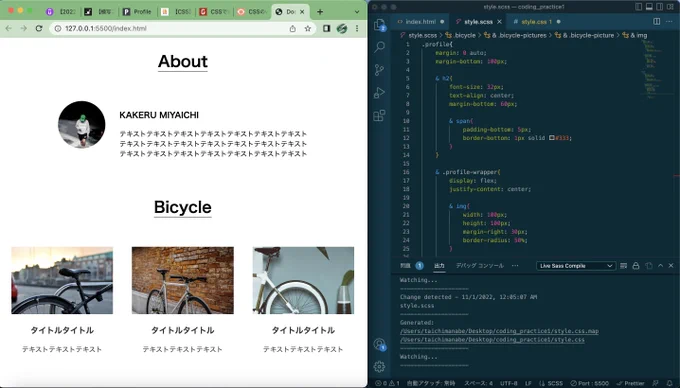Switch to the 出力 panel tab
This screenshot has height=388, width=680.
(439, 266)
